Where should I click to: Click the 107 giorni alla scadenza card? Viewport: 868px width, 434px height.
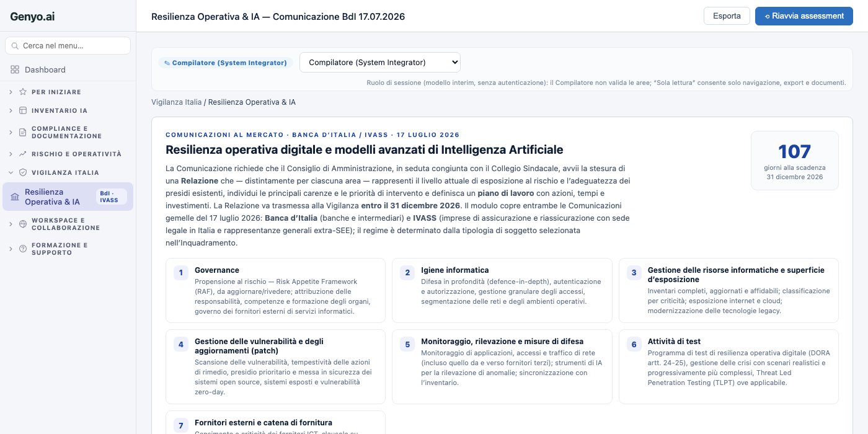pyautogui.click(x=794, y=161)
